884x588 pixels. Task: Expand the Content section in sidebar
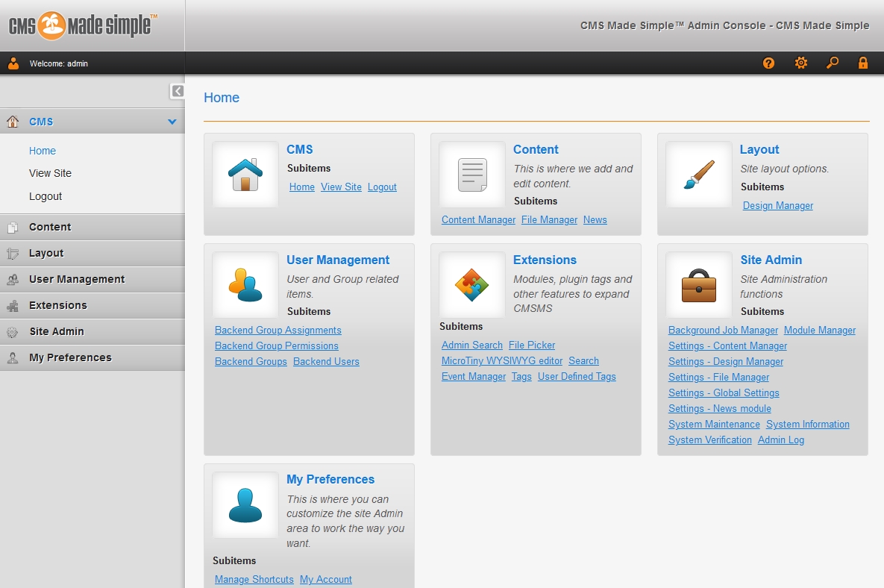click(93, 227)
